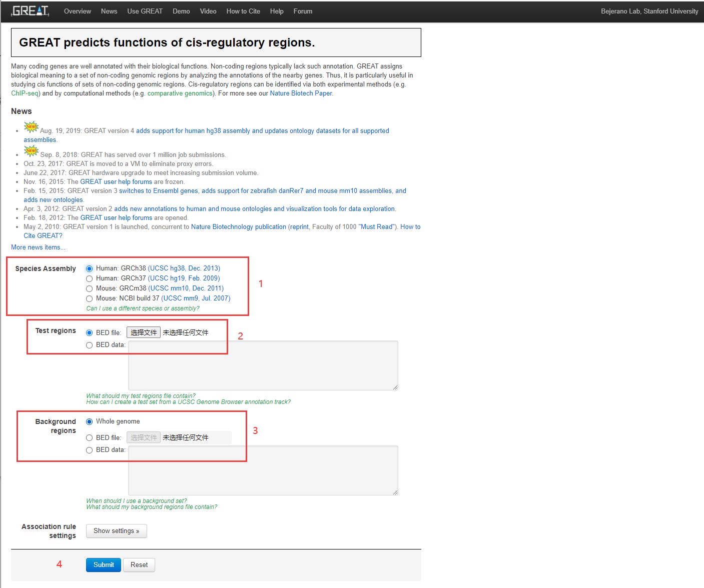The width and height of the screenshot is (704, 588).
Task: Click the Association rule settings label
Action: (x=49, y=531)
